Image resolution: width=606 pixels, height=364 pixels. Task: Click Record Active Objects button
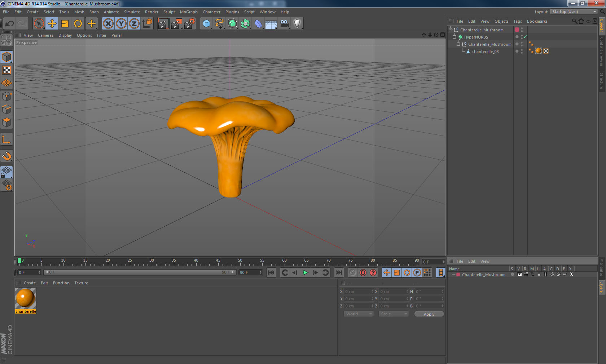coord(353,272)
